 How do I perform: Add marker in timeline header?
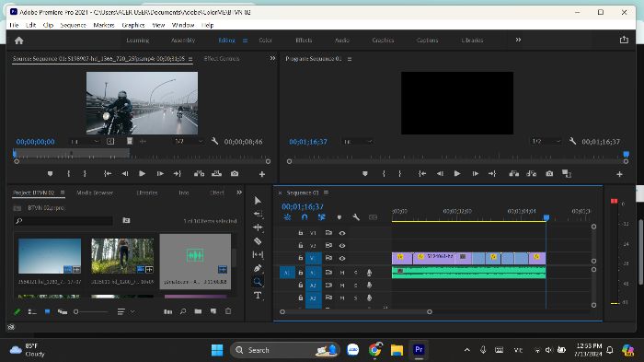(x=339, y=217)
